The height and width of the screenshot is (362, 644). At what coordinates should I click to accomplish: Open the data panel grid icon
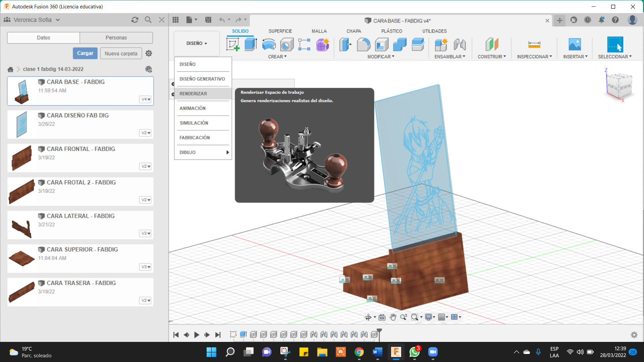[175, 20]
